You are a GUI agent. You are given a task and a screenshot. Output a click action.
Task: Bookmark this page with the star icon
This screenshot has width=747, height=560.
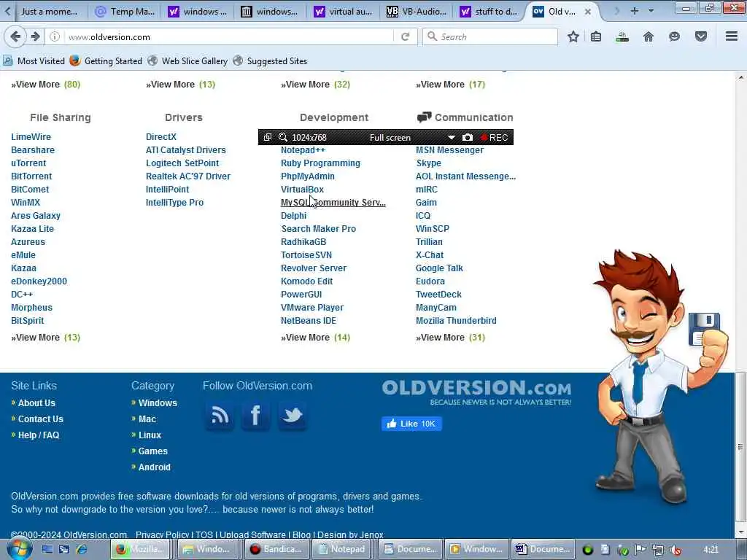click(573, 36)
